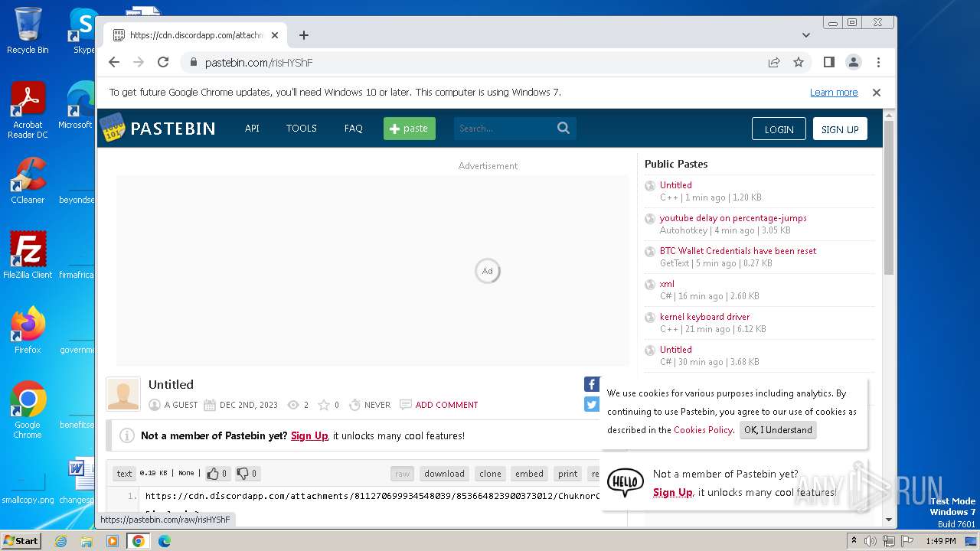Screen dimensions: 980x551
Task: Toggle Chrome side panel icon
Action: (x=828, y=62)
